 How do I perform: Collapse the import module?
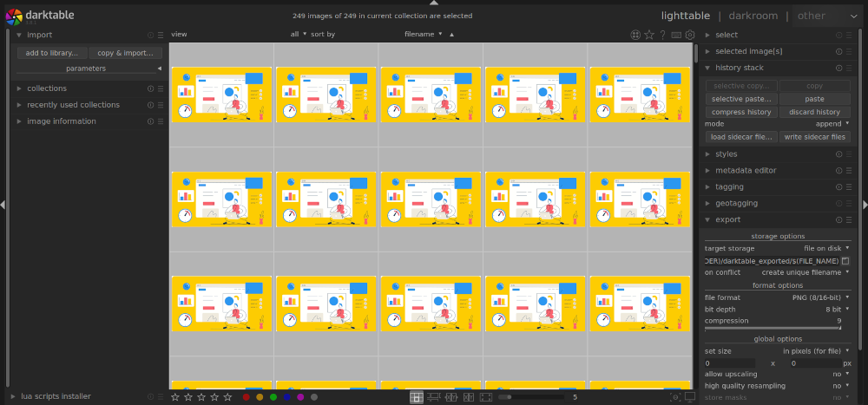point(39,35)
